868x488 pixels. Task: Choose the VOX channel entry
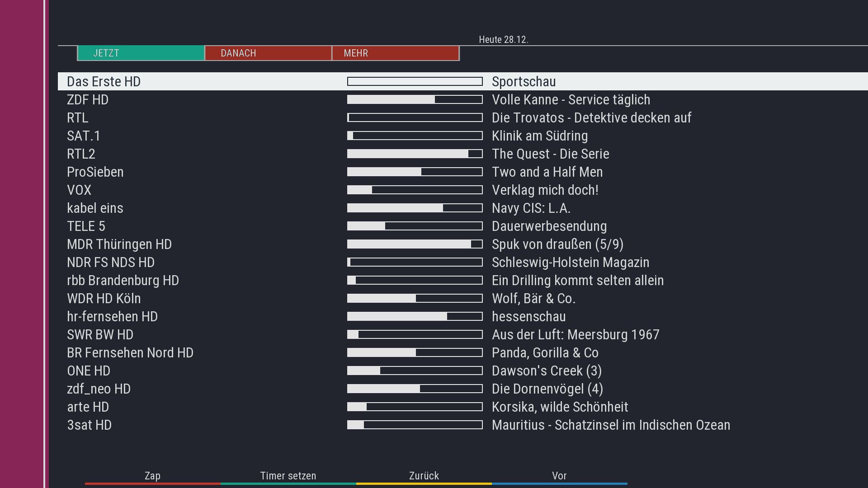(x=79, y=190)
